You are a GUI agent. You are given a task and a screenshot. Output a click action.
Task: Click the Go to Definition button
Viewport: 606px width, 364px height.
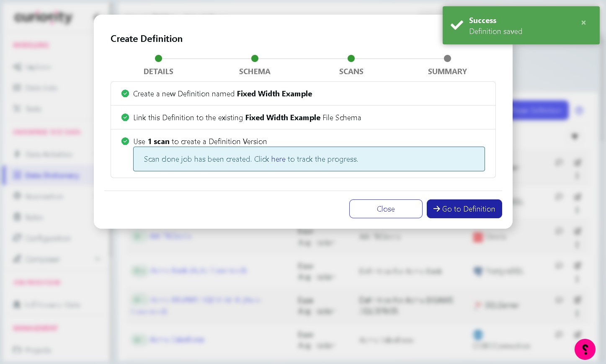[464, 209]
